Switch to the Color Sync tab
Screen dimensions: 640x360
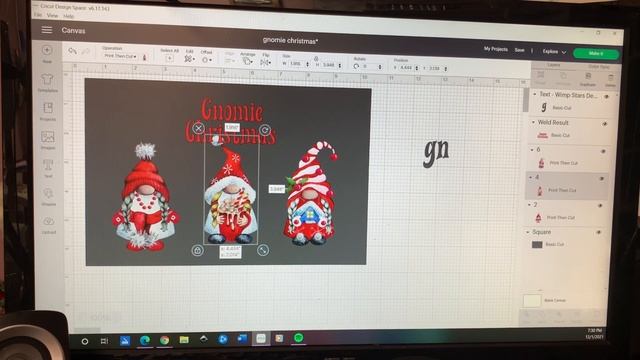[599, 66]
